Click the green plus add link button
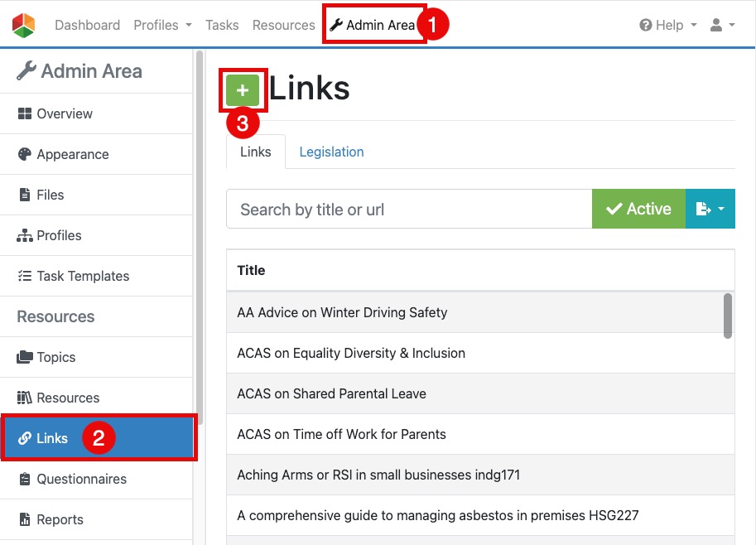This screenshot has width=756, height=545. click(243, 90)
